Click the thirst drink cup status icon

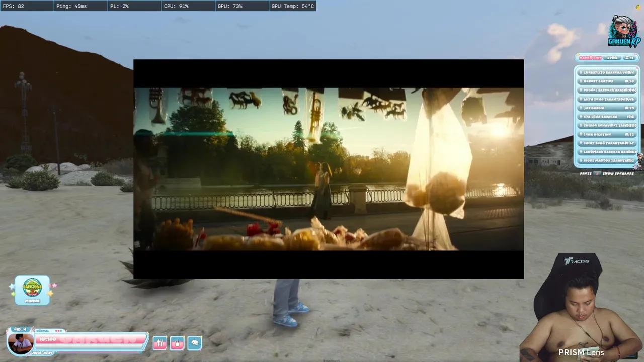point(177,343)
